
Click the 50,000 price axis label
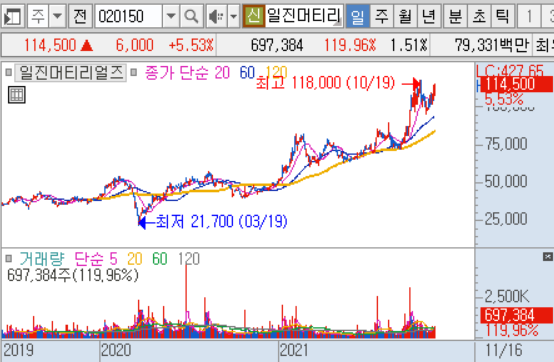[506, 182]
